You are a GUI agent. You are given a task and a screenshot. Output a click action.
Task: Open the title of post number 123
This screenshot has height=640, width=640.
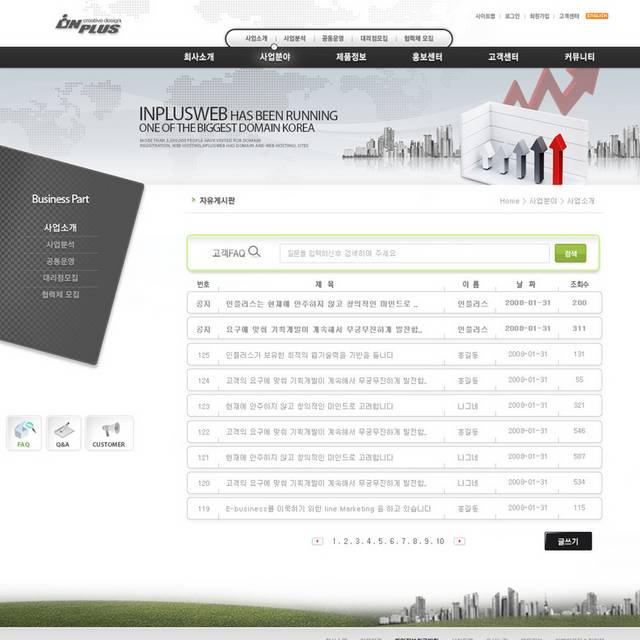point(309,407)
